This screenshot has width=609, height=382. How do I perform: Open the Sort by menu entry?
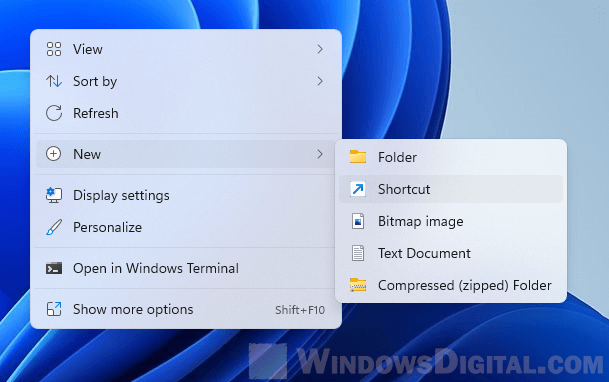pyautogui.click(x=186, y=81)
